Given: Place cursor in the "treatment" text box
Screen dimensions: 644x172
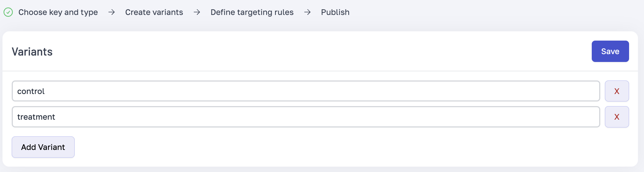Looking at the screenshot, I should [306, 117].
